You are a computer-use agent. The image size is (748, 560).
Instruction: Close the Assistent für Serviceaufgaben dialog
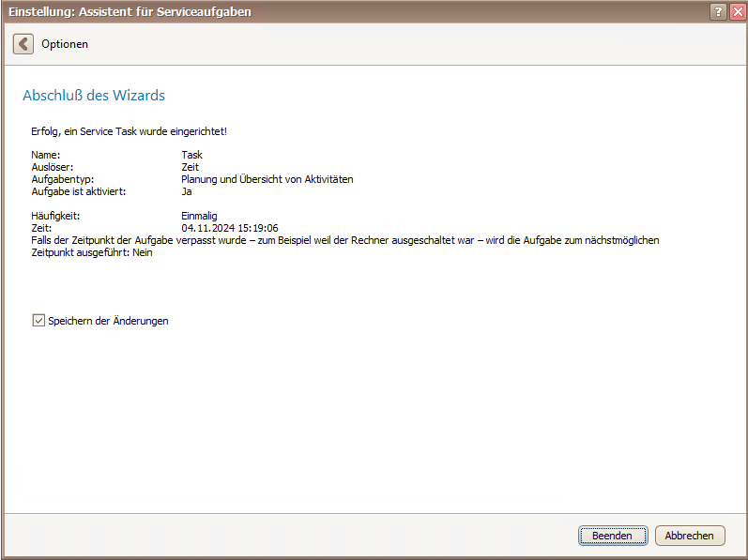point(738,11)
